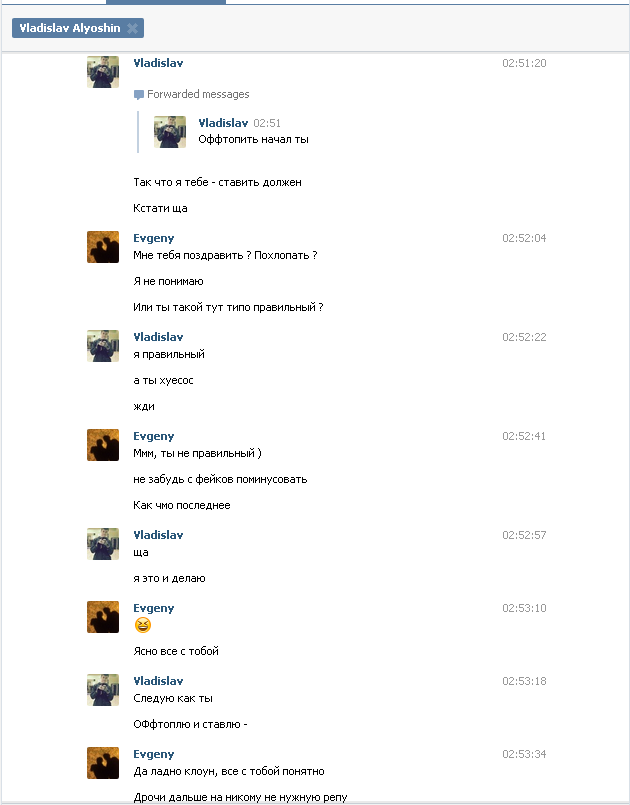Click Vladislav name link at 02:52:22

click(158, 337)
